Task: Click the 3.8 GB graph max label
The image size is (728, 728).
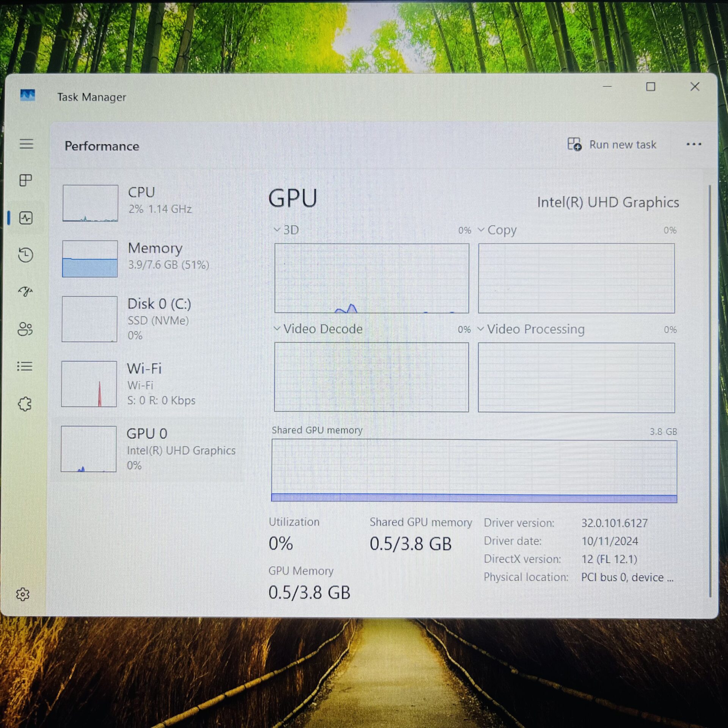Action: pyautogui.click(x=663, y=431)
